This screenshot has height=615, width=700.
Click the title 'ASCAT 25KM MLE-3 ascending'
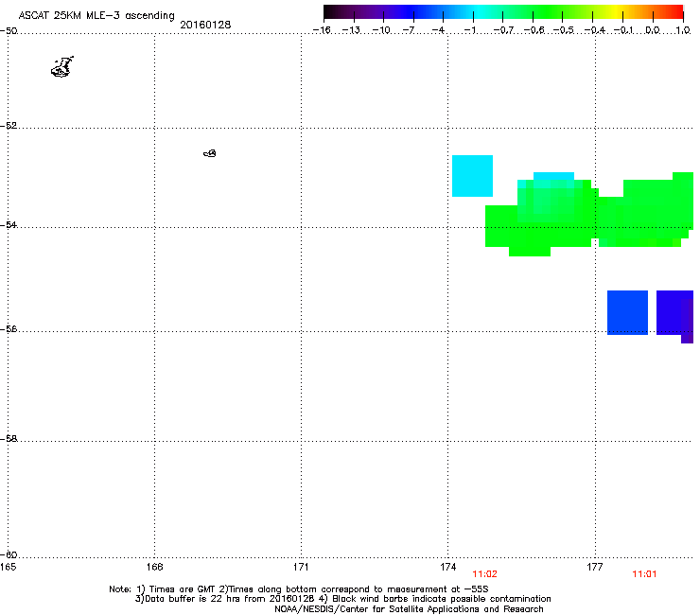tap(96, 16)
